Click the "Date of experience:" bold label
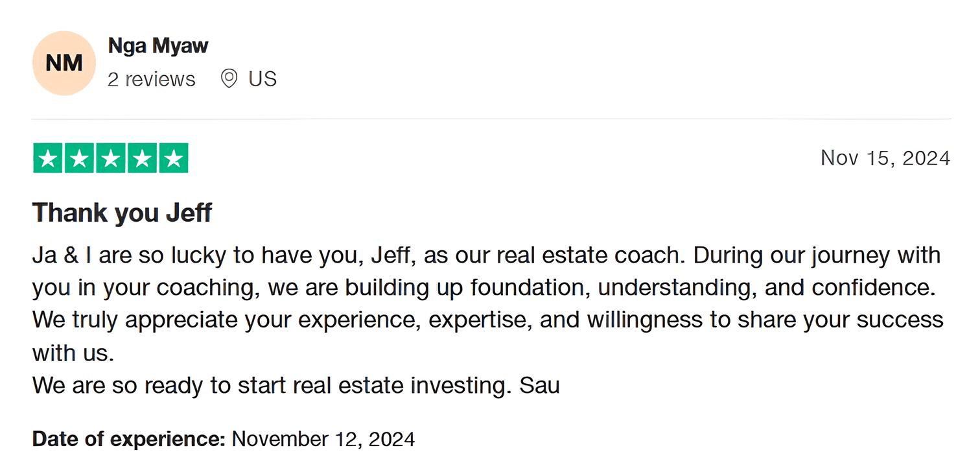Image resolution: width=980 pixels, height=472 pixels. [128, 439]
